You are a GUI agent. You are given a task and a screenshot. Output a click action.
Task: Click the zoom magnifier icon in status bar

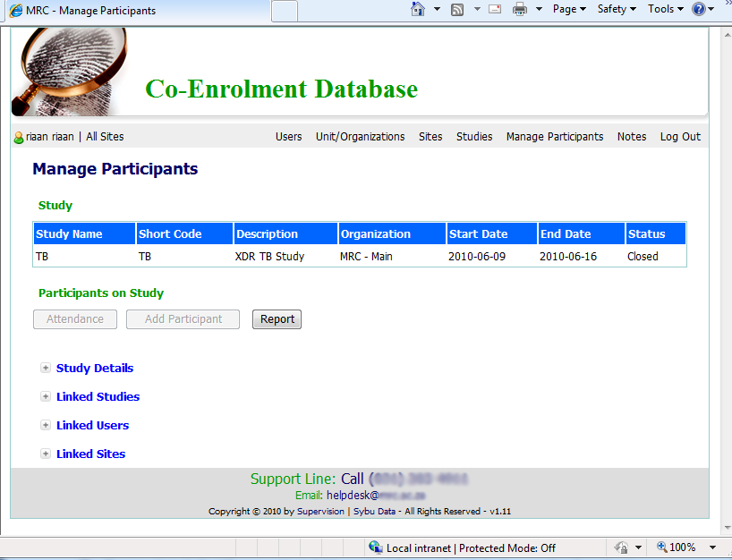pyautogui.click(x=661, y=547)
